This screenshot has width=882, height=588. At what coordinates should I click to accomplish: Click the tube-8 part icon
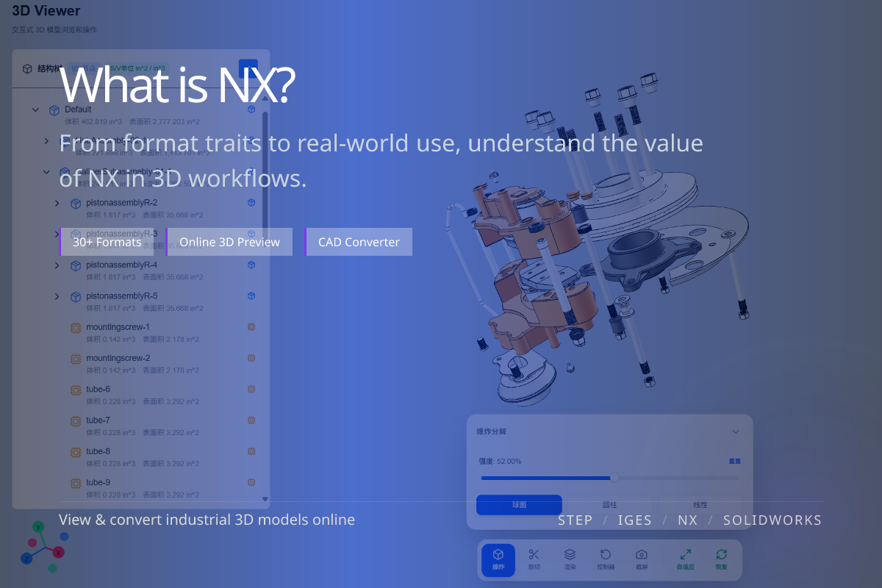click(x=75, y=452)
